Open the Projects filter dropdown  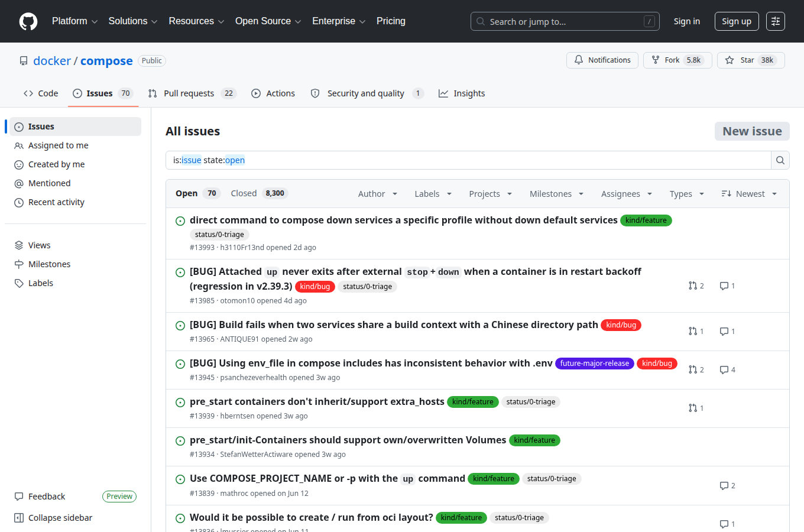point(490,194)
